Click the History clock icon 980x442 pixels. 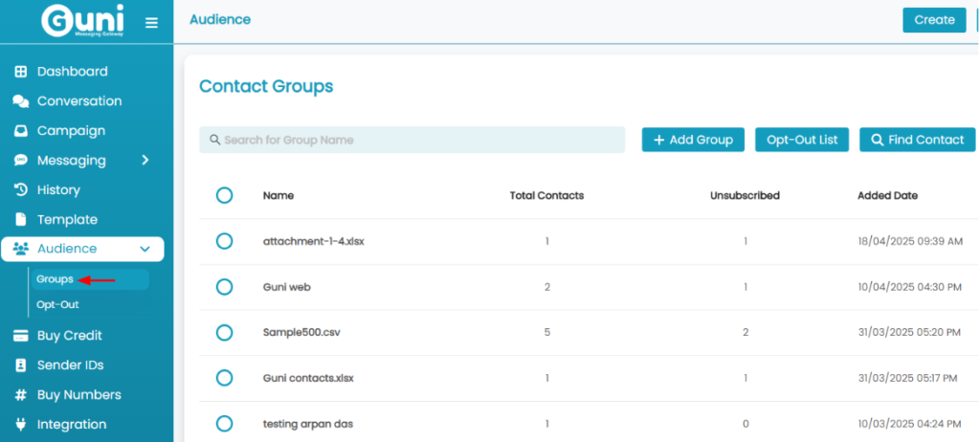click(x=21, y=190)
